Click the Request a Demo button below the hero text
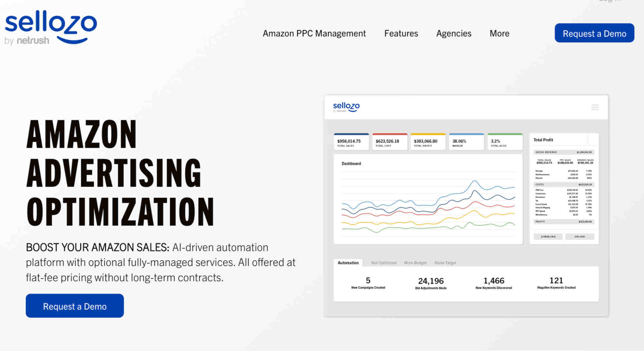 coord(74,306)
